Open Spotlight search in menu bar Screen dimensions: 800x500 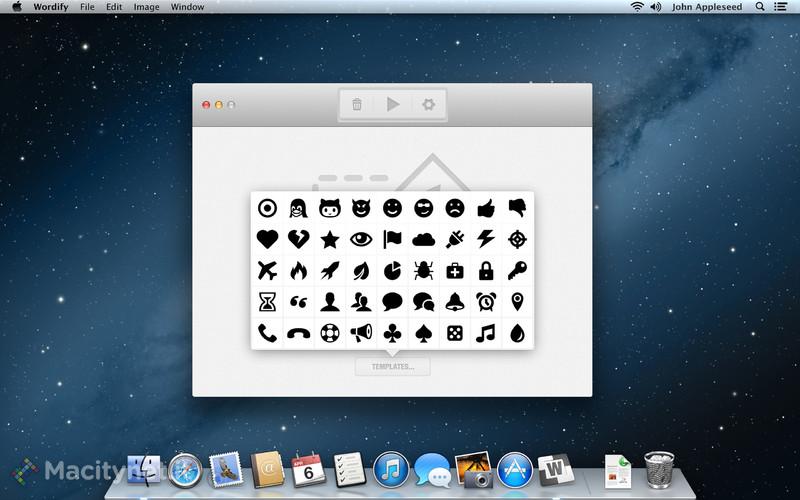click(x=760, y=7)
